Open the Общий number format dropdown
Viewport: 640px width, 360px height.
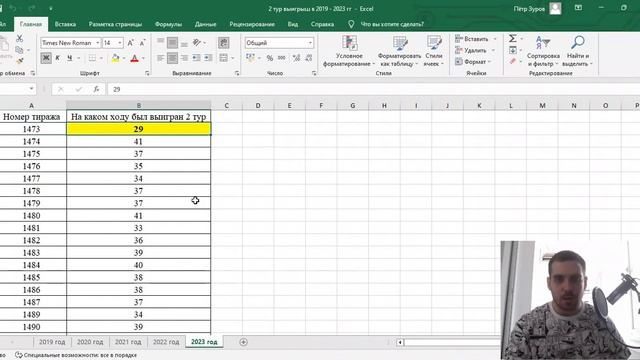(310, 43)
